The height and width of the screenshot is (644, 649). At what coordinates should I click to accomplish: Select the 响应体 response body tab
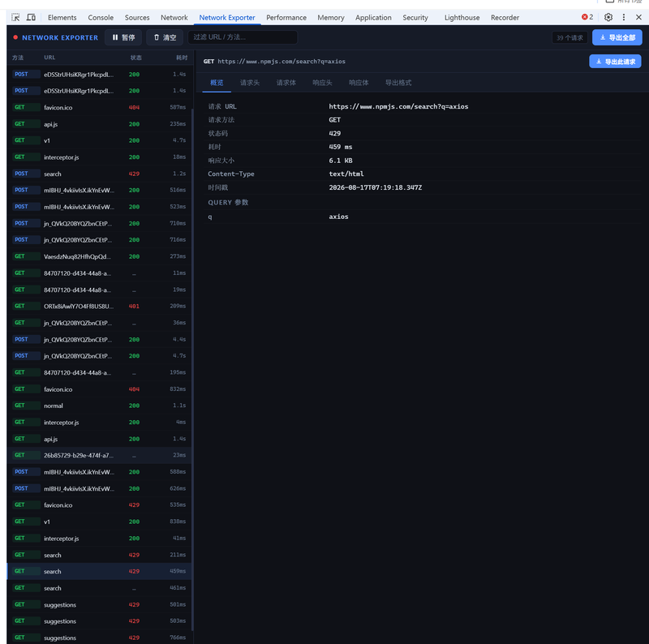[x=359, y=83]
